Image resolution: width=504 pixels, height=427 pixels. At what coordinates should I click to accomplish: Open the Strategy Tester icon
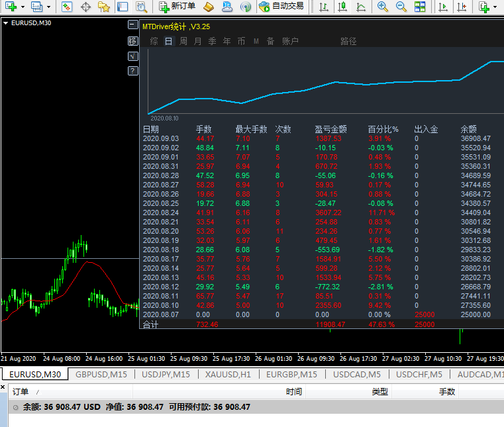tap(141, 7)
